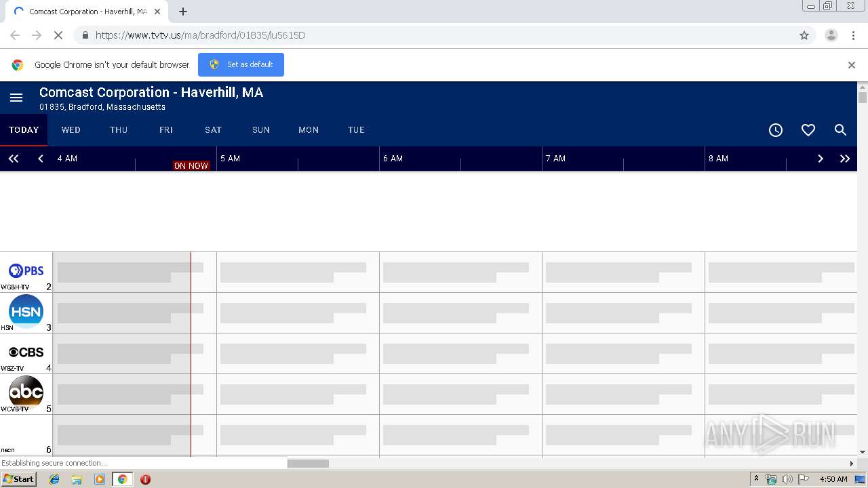This screenshot has width=868, height=488.
Task: Select the necn channel 6 row
Action: point(26,434)
